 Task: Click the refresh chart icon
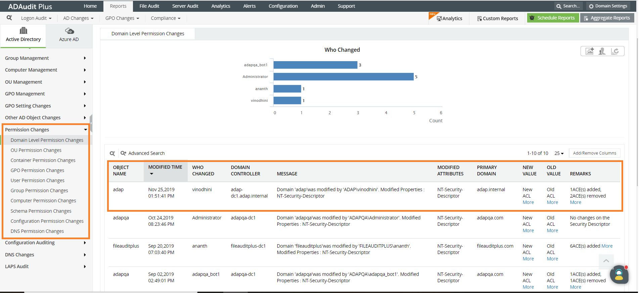tap(615, 51)
